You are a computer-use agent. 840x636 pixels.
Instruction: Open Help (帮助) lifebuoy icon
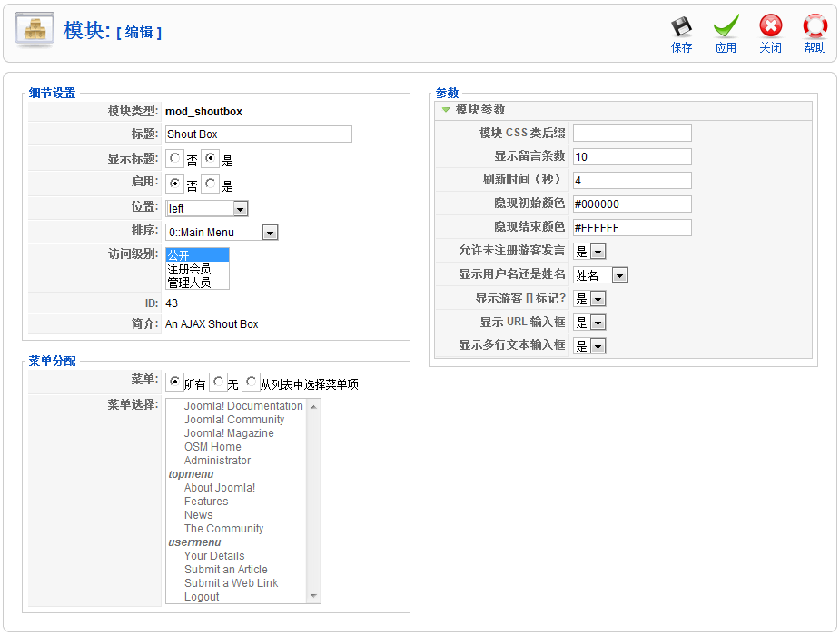pos(815,27)
